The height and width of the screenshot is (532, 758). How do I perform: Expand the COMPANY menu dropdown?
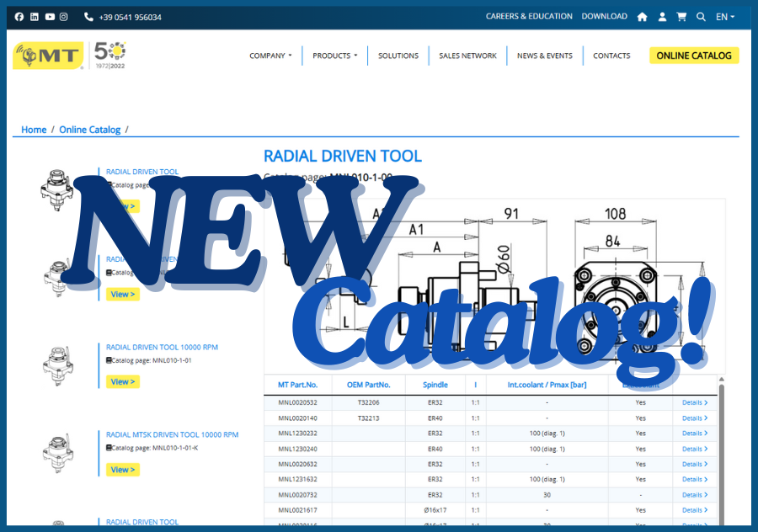pyautogui.click(x=270, y=56)
